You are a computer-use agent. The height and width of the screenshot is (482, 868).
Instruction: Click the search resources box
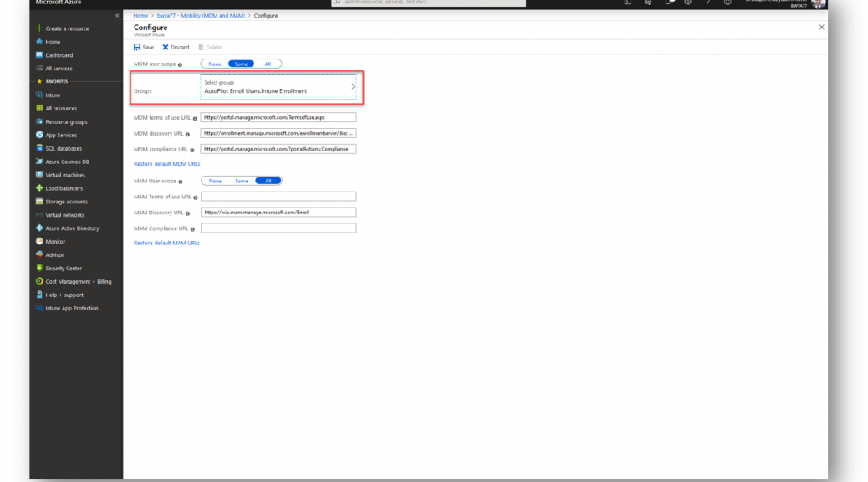(x=428, y=3)
